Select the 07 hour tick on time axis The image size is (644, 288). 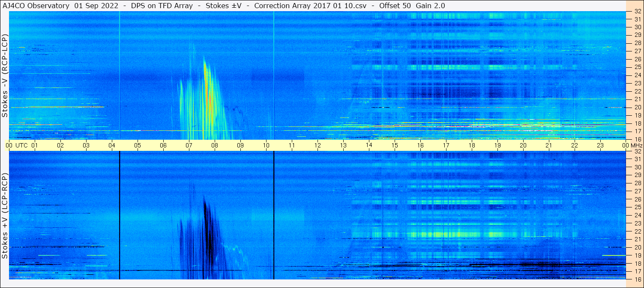(189, 145)
